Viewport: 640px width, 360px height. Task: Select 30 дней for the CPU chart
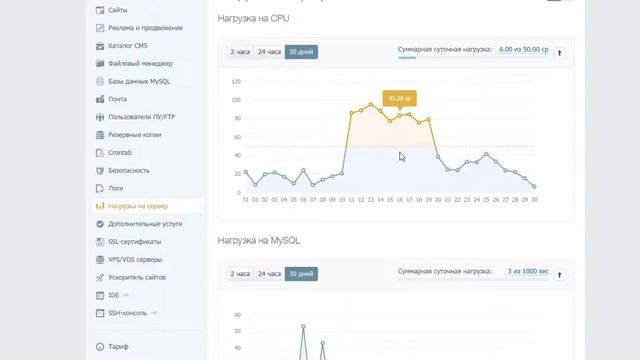click(x=301, y=52)
